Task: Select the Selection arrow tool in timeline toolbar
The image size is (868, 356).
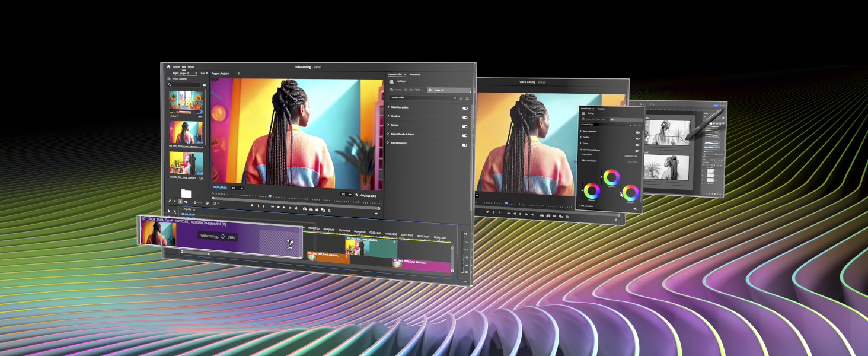Action: click(x=168, y=211)
